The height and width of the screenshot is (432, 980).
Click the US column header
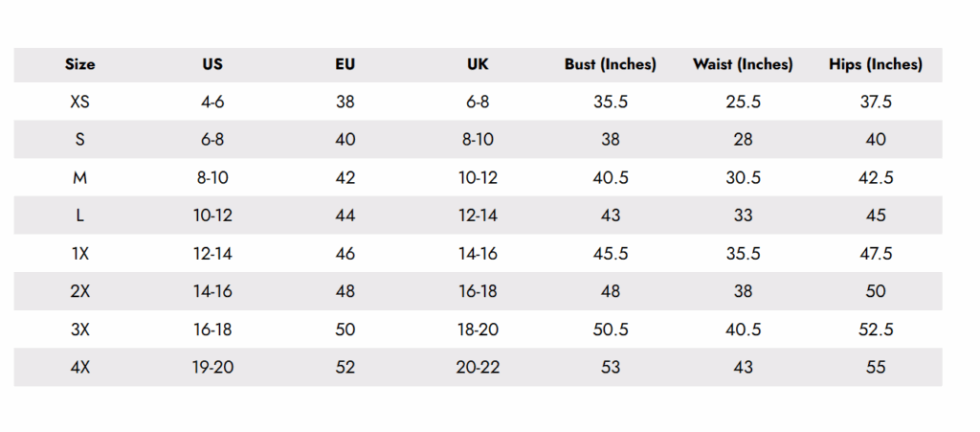(x=212, y=65)
